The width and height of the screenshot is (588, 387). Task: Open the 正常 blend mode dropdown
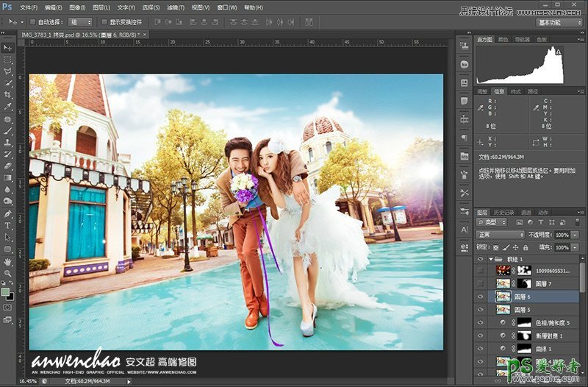coord(501,235)
